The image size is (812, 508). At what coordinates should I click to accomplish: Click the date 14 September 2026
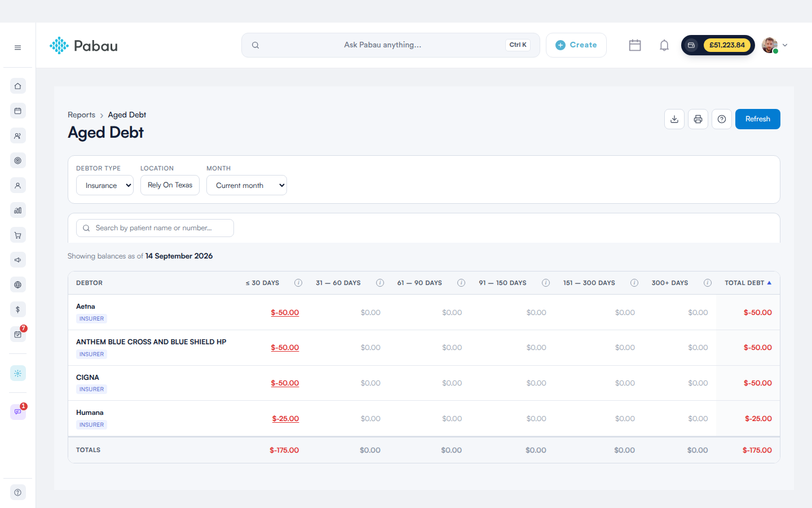[x=179, y=256]
